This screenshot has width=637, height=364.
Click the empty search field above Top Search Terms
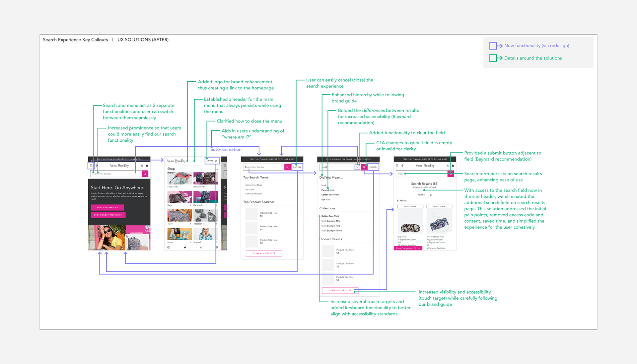tap(264, 167)
